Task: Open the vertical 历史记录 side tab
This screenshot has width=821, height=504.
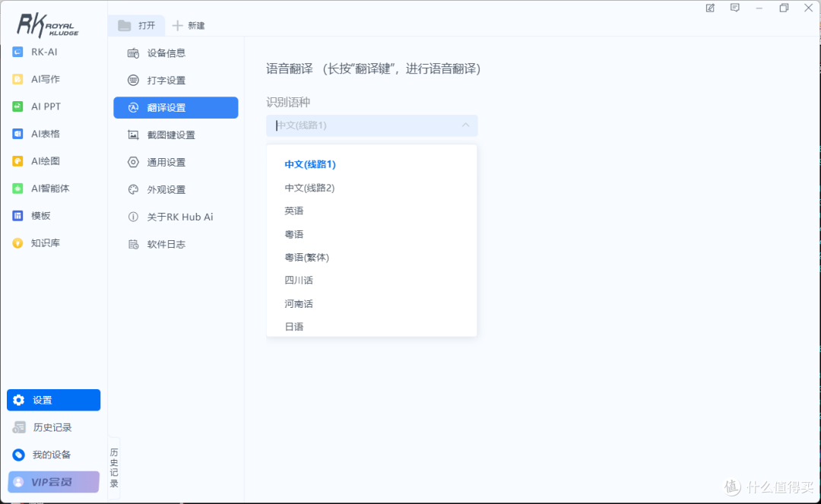Action: point(114,468)
